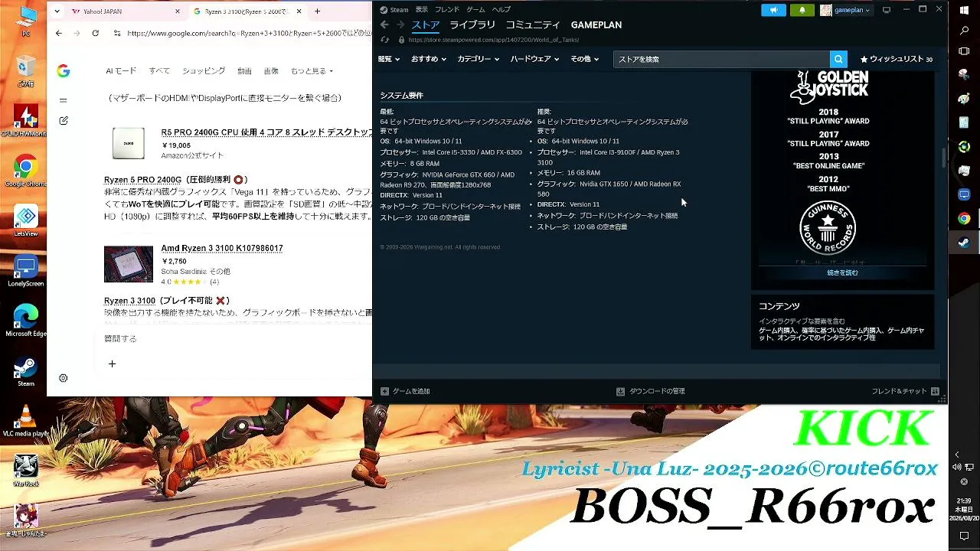Viewport: 980px width, 551px height.
Task: Expand Google もっと見る filter dropdown
Action: (x=312, y=71)
